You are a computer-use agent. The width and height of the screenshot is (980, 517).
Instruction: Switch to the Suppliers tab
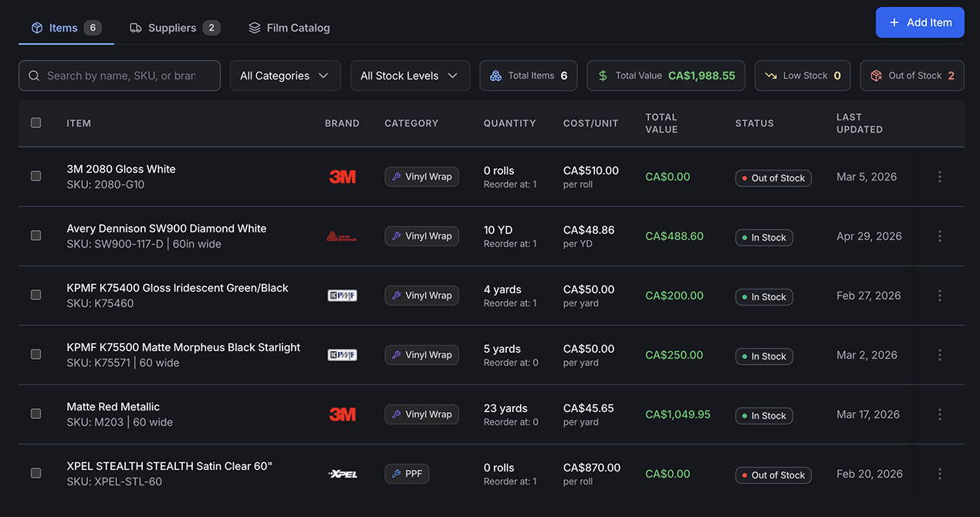pyautogui.click(x=175, y=28)
